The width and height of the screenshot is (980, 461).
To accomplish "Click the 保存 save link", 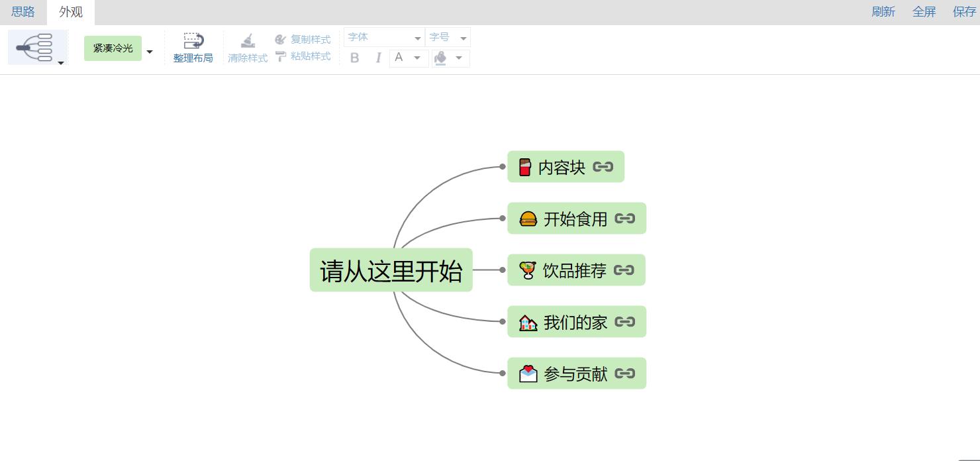I will [964, 12].
